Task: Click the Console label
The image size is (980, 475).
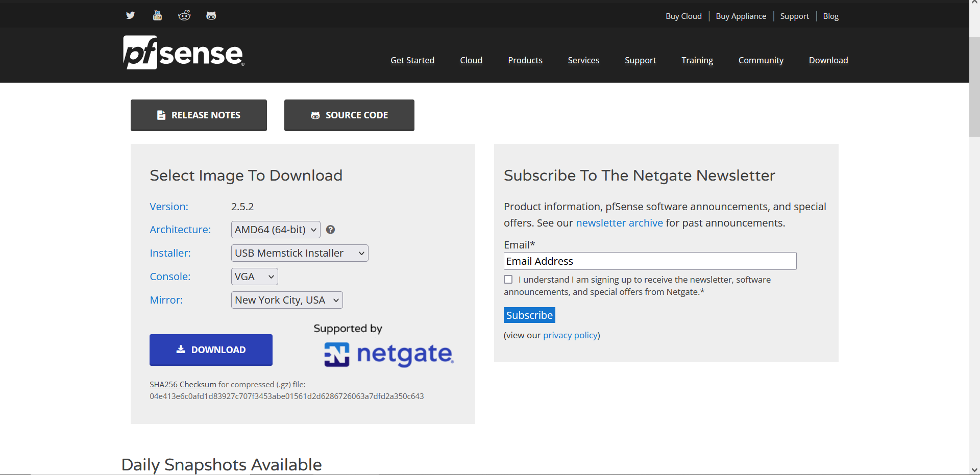Action: click(170, 277)
